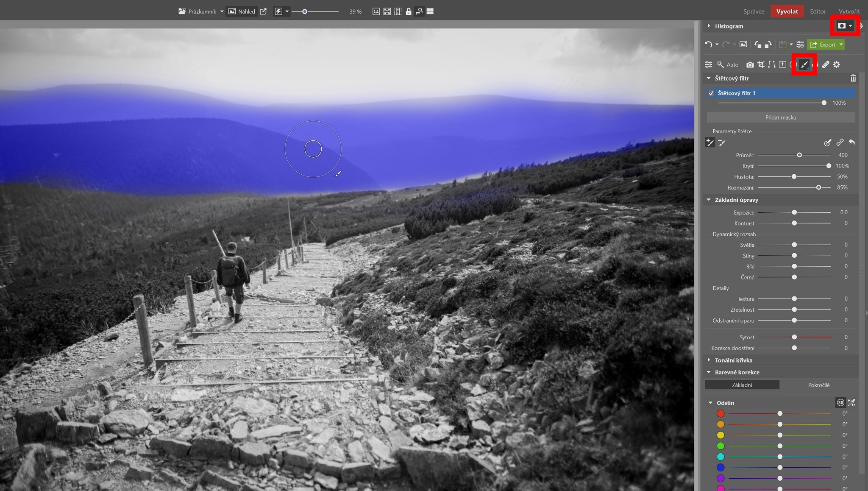Open the Export dropdown arrow

[841, 44]
